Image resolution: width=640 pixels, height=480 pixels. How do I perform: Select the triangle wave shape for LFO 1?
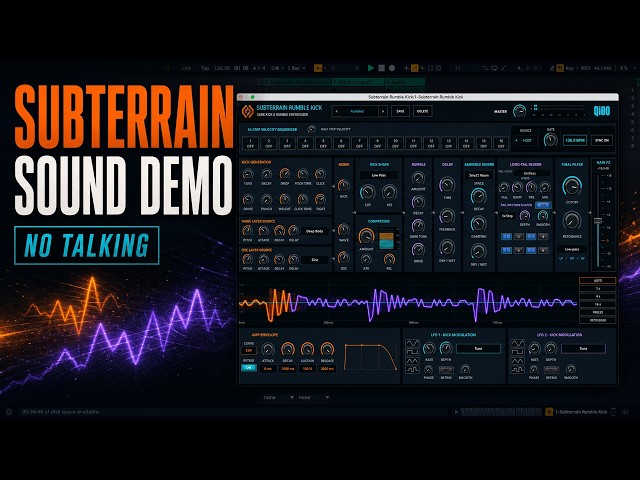[412, 361]
